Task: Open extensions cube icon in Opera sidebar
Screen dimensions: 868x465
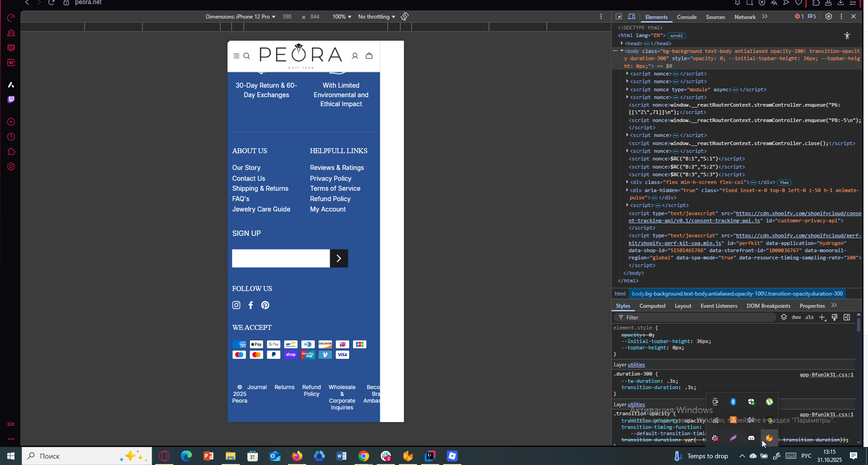Action: point(11,152)
